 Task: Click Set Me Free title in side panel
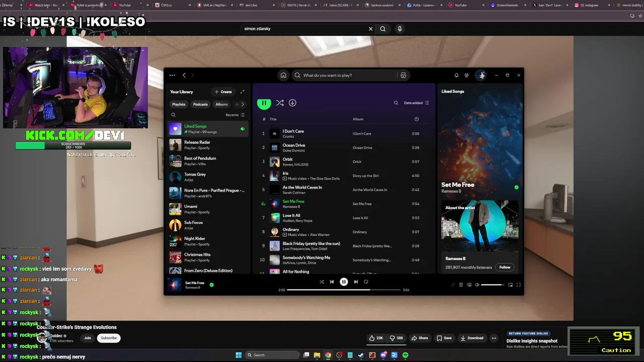click(x=458, y=185)
